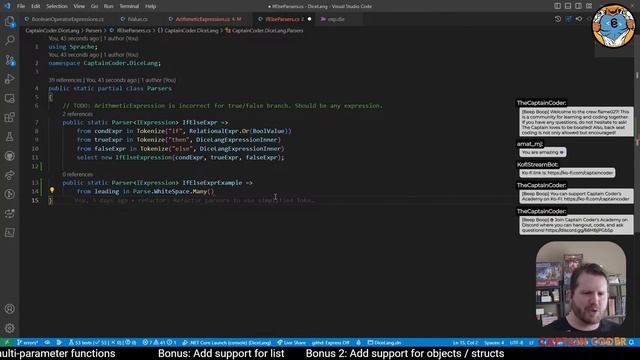The height and width of the screenshot is (360, 640).
Task: Click '39 references' code lens above class
Action: coord(65,80)
